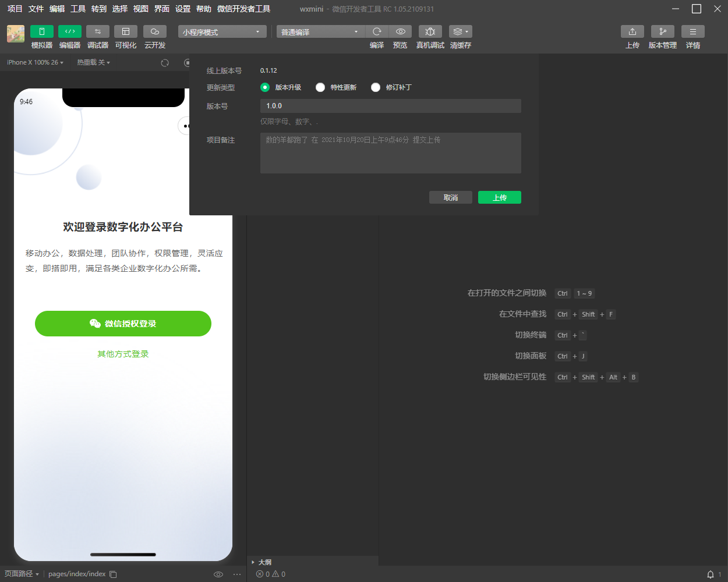Open version management (版本管理) icon

[663, 31]
